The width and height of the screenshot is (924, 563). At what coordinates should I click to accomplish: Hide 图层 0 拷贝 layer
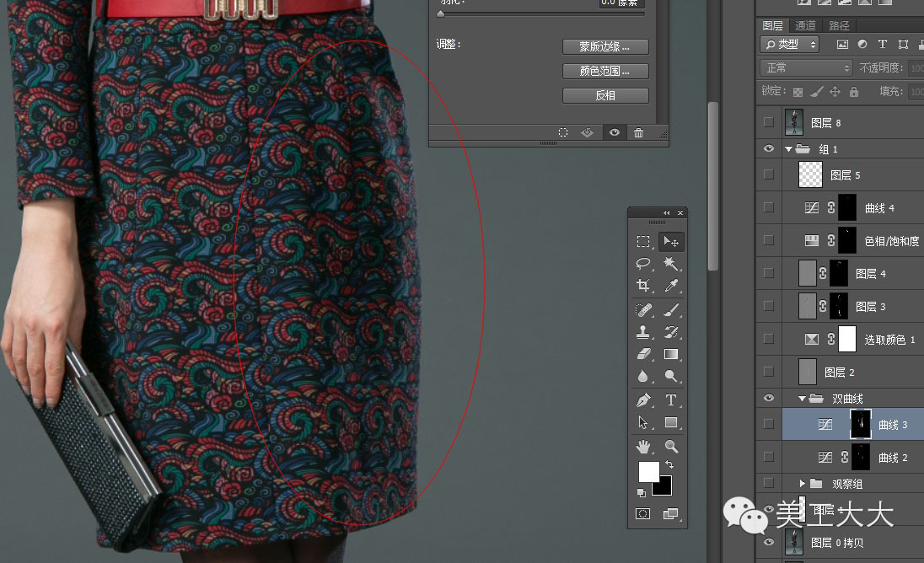click(768, 542)
